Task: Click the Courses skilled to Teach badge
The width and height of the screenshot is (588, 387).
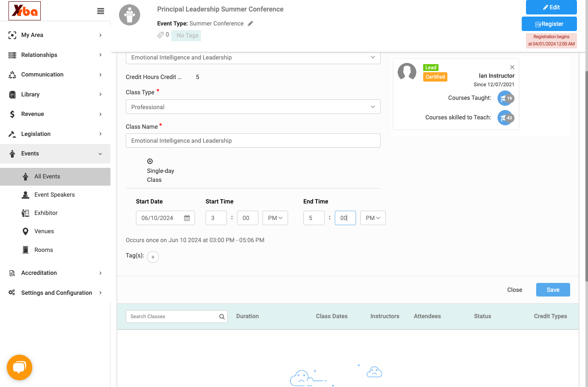Action: point(506,118)
